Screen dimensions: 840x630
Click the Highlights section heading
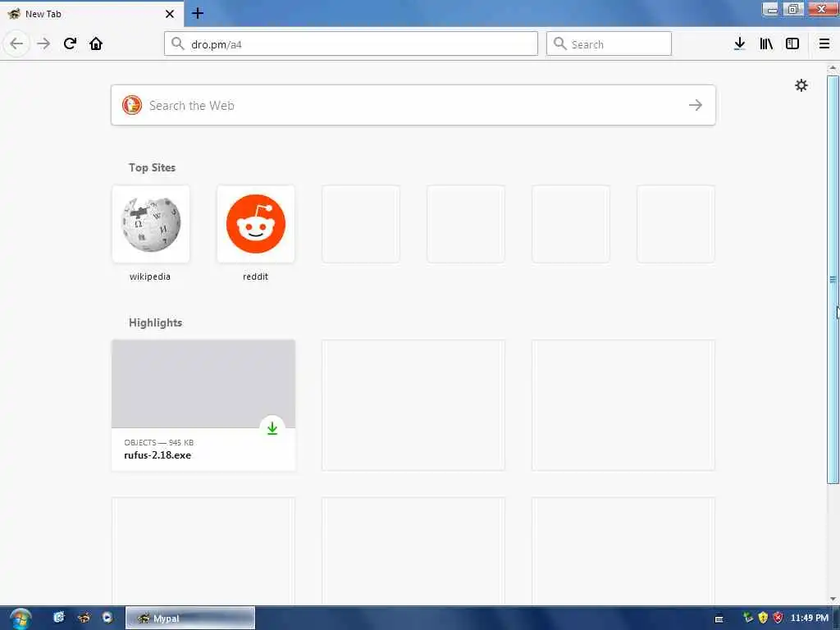[155, 322]
